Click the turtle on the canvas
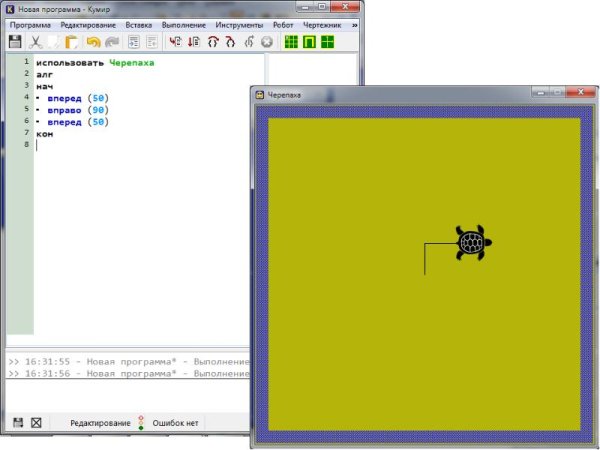Screen dimensions: 600x450 pyautogui.click(x=470, y=242)
